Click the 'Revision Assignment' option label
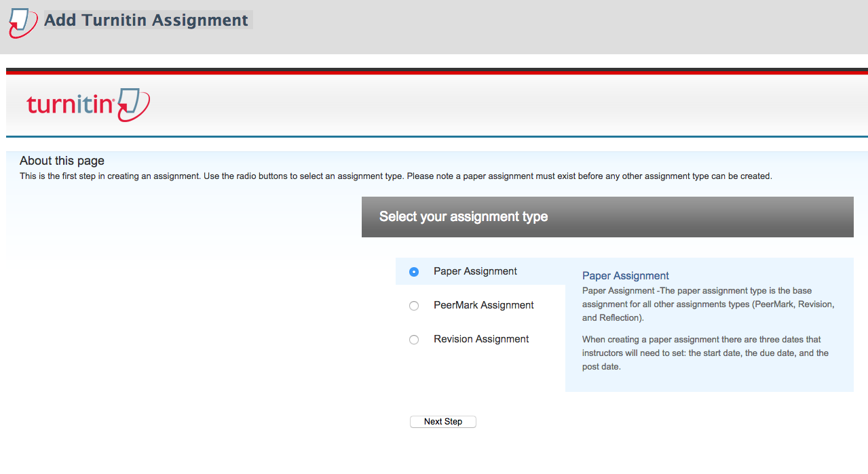Viewport: 868px width, 474px height. coord(481,339)
